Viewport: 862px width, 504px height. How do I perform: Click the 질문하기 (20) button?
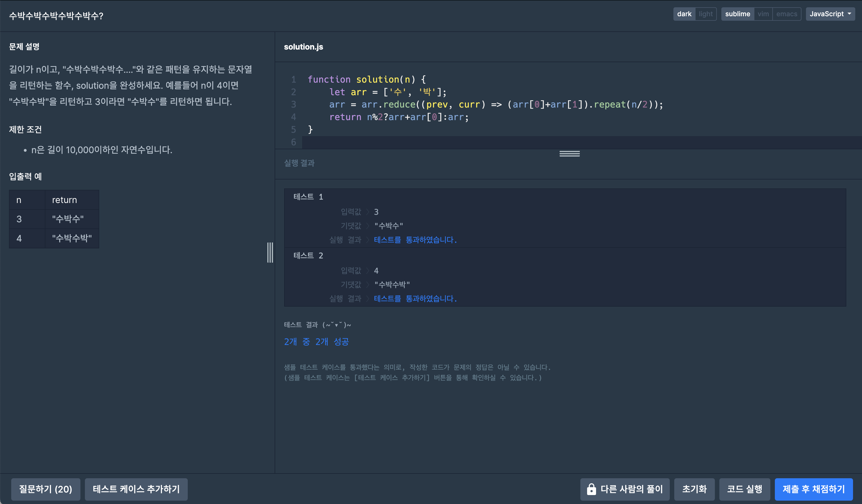45,489
